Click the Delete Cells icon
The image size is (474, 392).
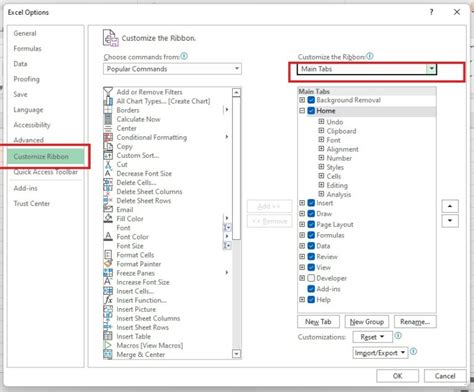click(108, 182)
